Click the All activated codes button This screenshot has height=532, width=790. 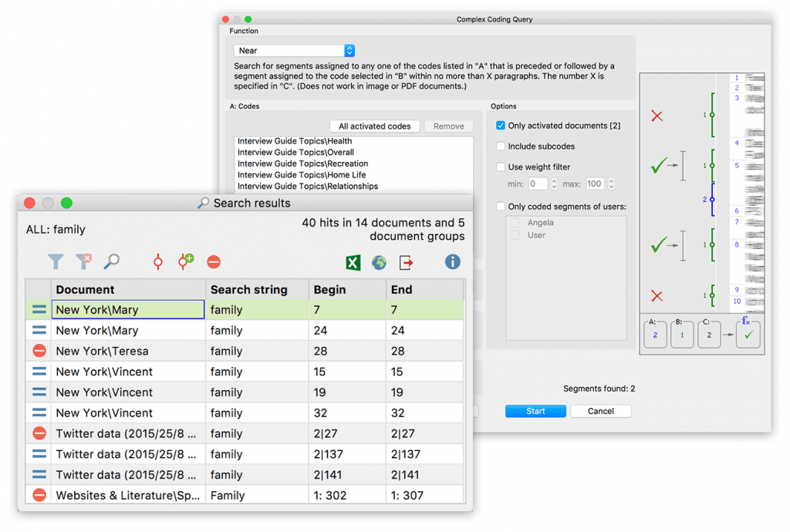(374, 126)
